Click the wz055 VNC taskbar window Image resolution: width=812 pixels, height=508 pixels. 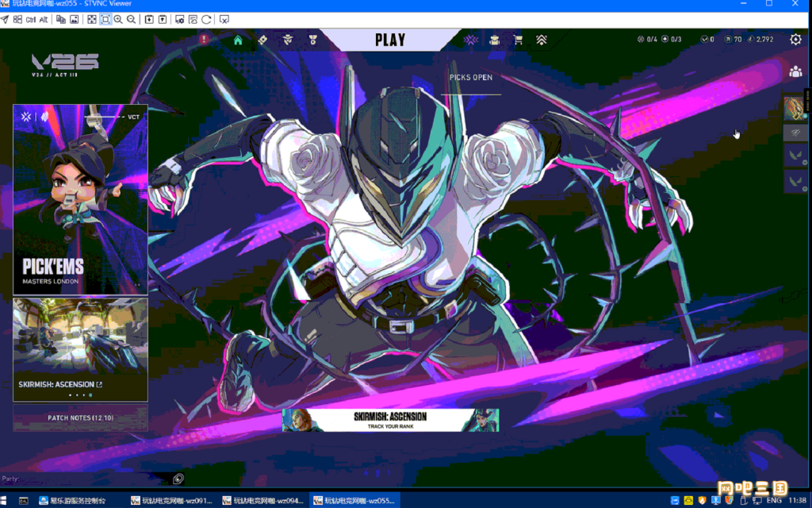[x=355, y=501]
